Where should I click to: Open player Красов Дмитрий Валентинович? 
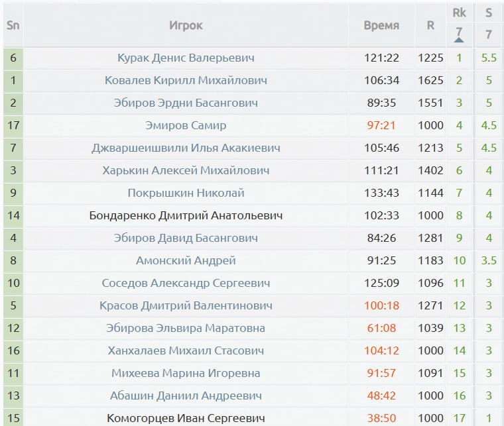[186, 305]
